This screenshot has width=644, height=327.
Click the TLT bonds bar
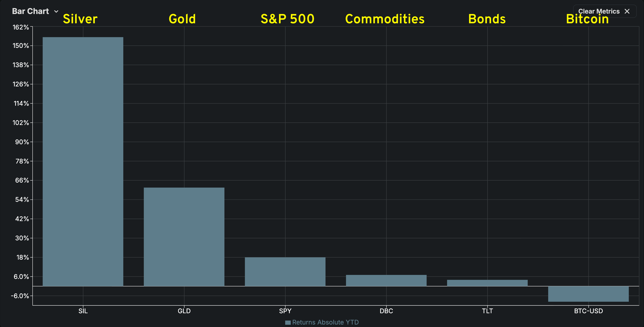point(487,283)
